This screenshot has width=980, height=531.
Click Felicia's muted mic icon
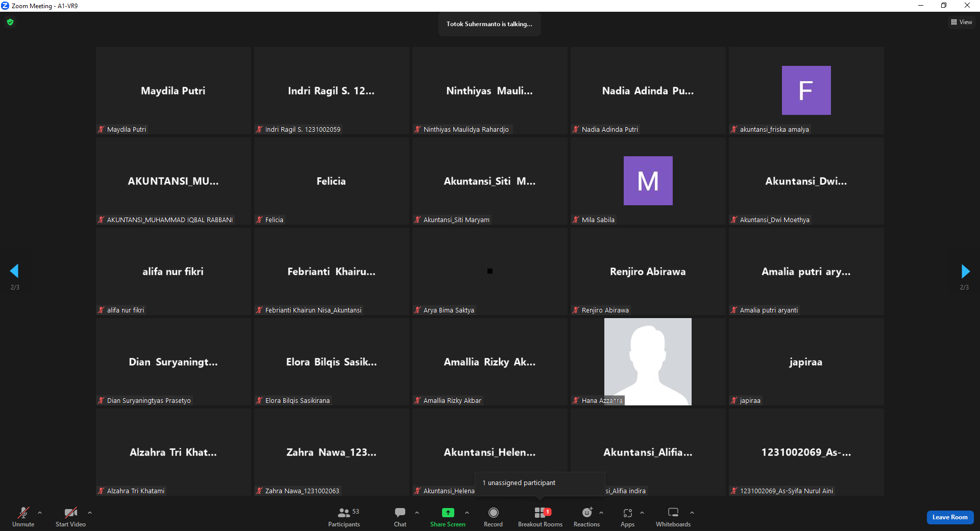click(259, 220)
